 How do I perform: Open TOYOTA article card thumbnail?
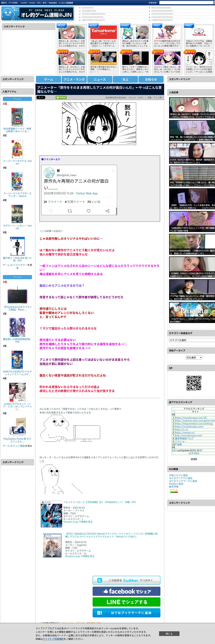pos(199,32)
